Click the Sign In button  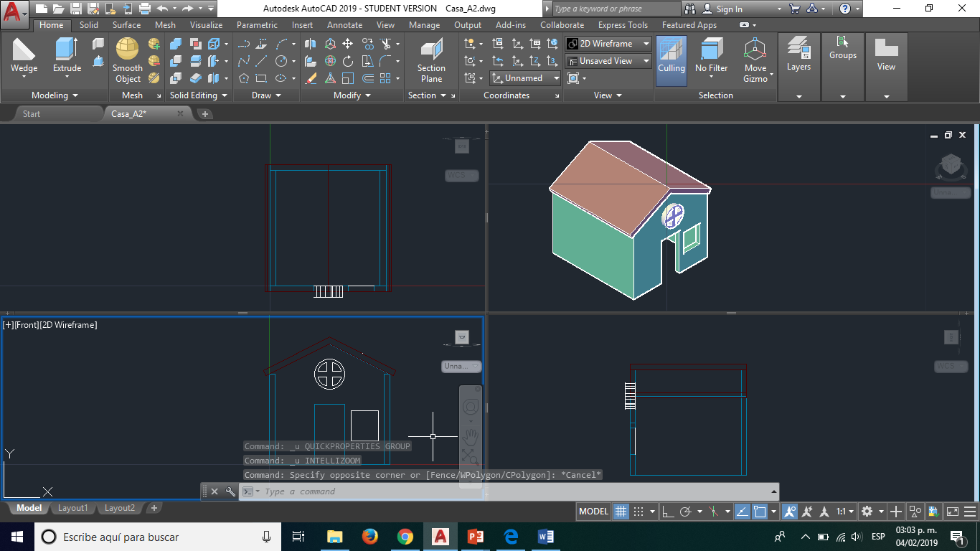(722, 9)
